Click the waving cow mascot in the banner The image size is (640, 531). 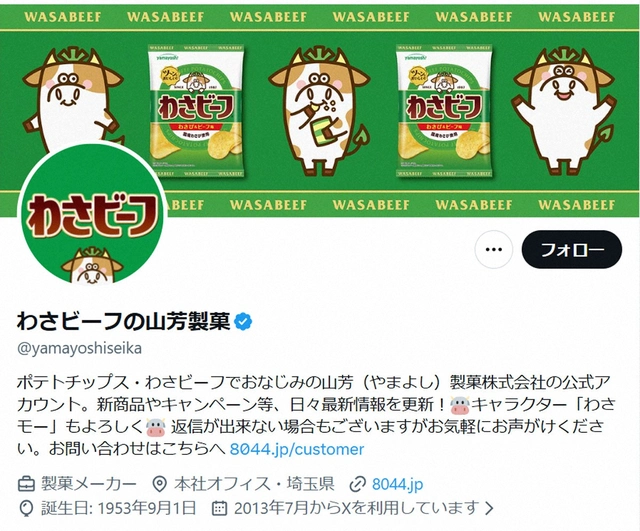pyautogui.click(x=563, y=112)
